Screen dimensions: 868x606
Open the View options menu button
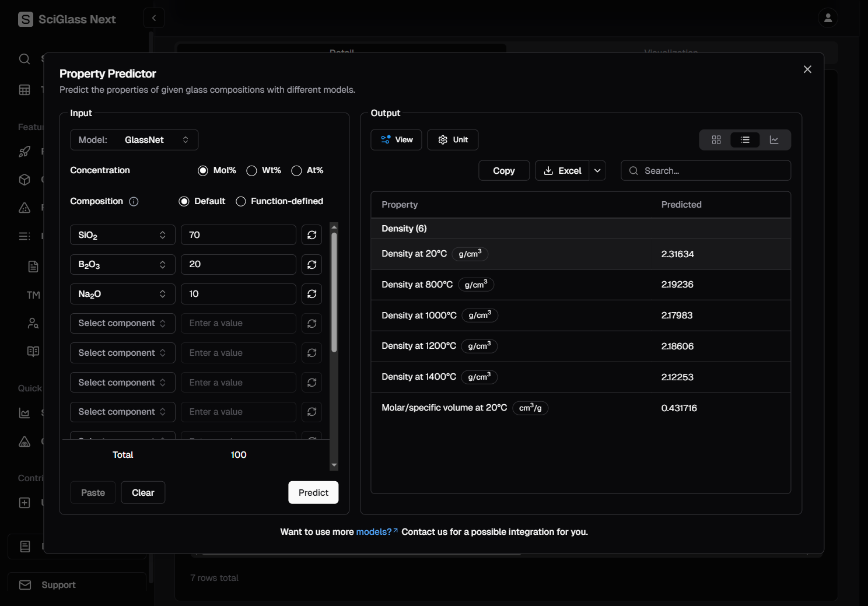click(x=396, y=140)
